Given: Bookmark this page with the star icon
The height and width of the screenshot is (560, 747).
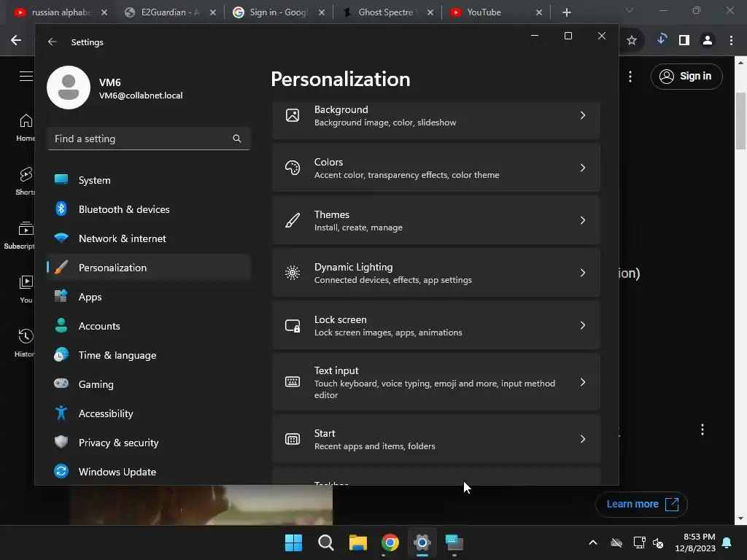Looking at the screenshot, I should point(632,41).
